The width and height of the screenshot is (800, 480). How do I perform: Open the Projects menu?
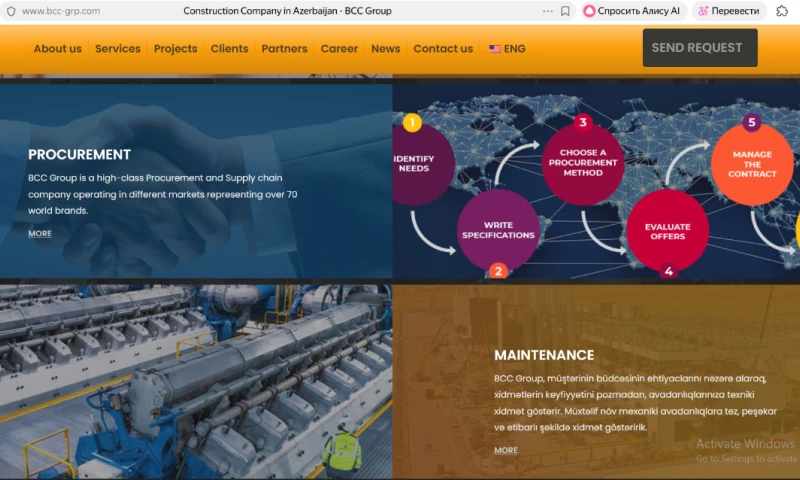[176, 48]
